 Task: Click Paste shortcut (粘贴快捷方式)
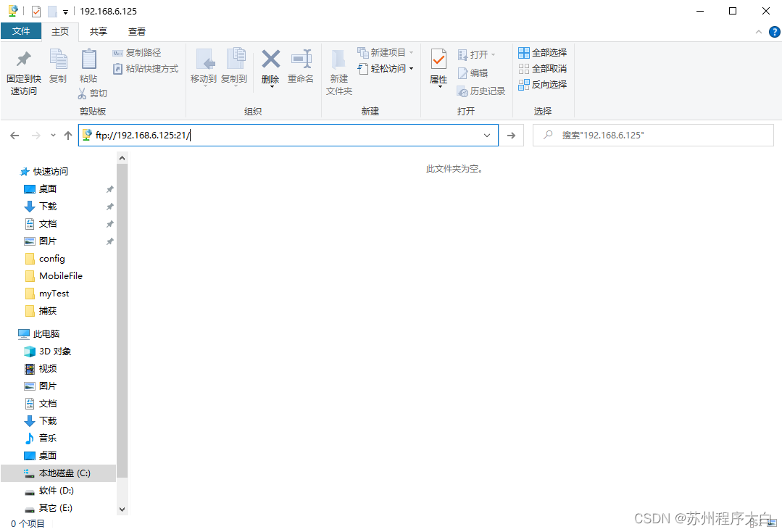pyautogui.click(x=145, y=69)
